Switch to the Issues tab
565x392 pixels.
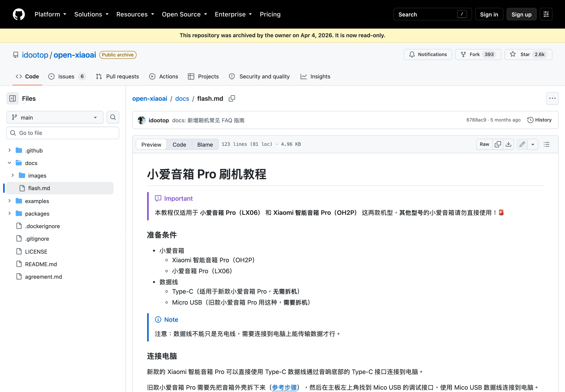click(67, 77)
